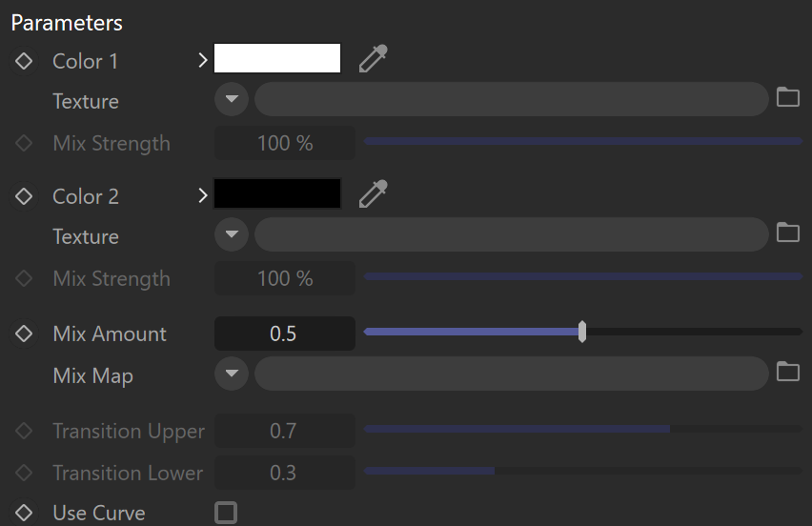Viewport: 812px width, 526px height.
Task: Expand the Color 1 chevron
Action: click(202, 61)
